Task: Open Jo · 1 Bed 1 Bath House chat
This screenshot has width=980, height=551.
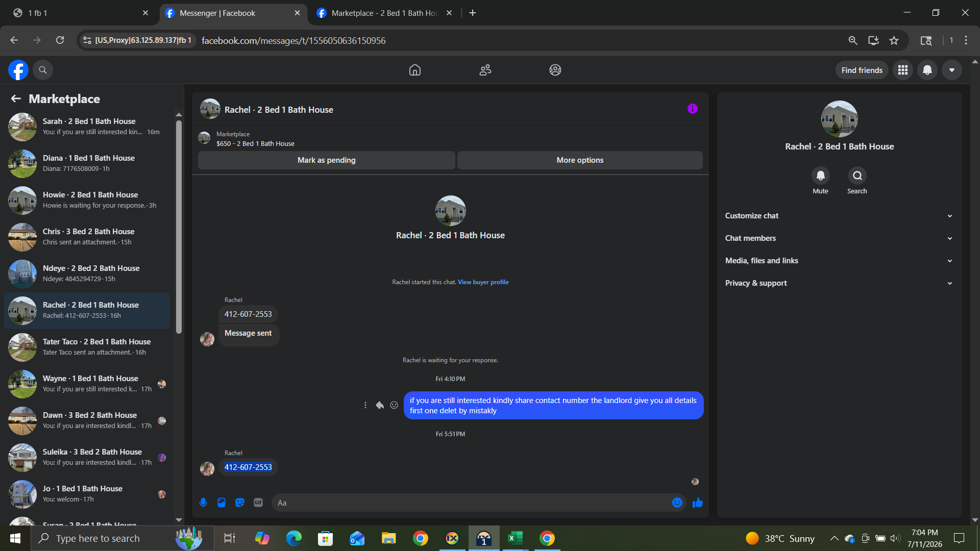Action: point(87,494)
